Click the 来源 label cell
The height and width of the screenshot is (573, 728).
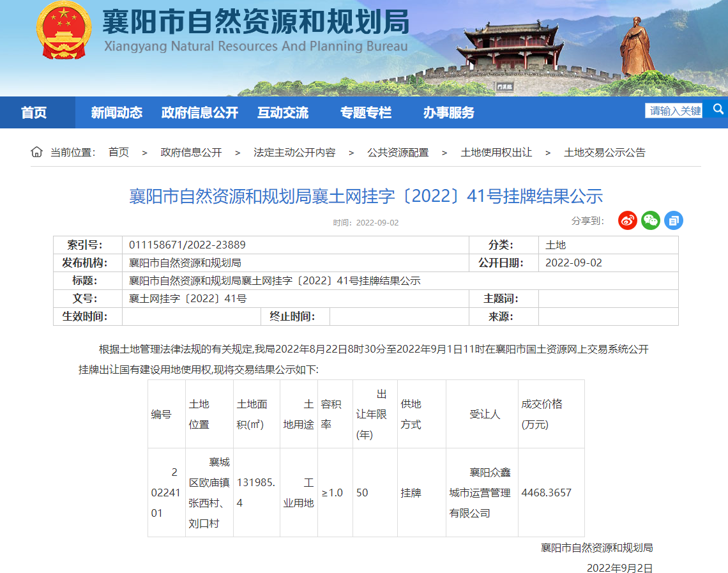504,317
